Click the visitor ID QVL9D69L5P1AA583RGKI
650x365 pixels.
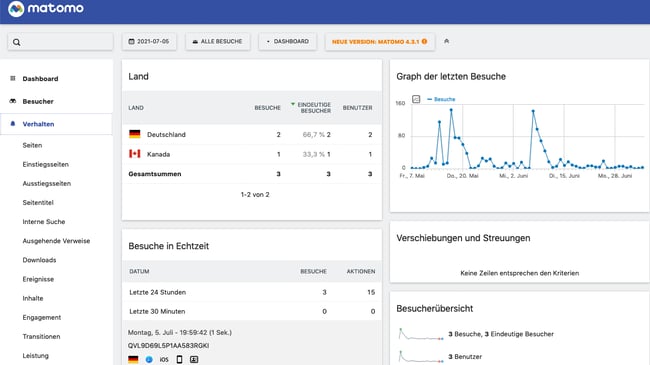coord(168,346)
